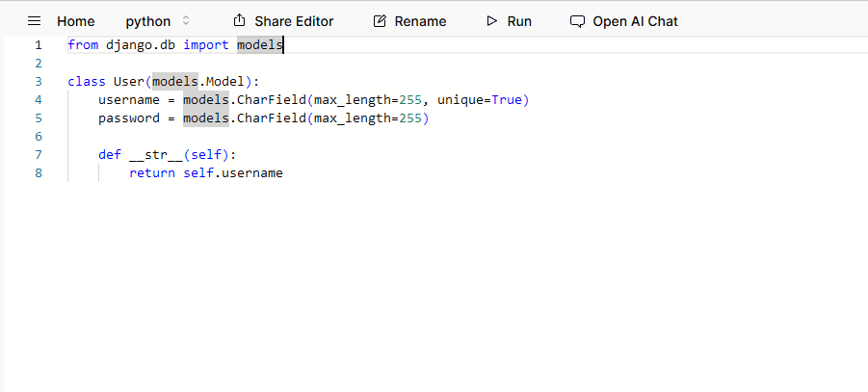Click 'CharField' on line 5
This screenshot has width=868, height=392.
pos(272,118)
